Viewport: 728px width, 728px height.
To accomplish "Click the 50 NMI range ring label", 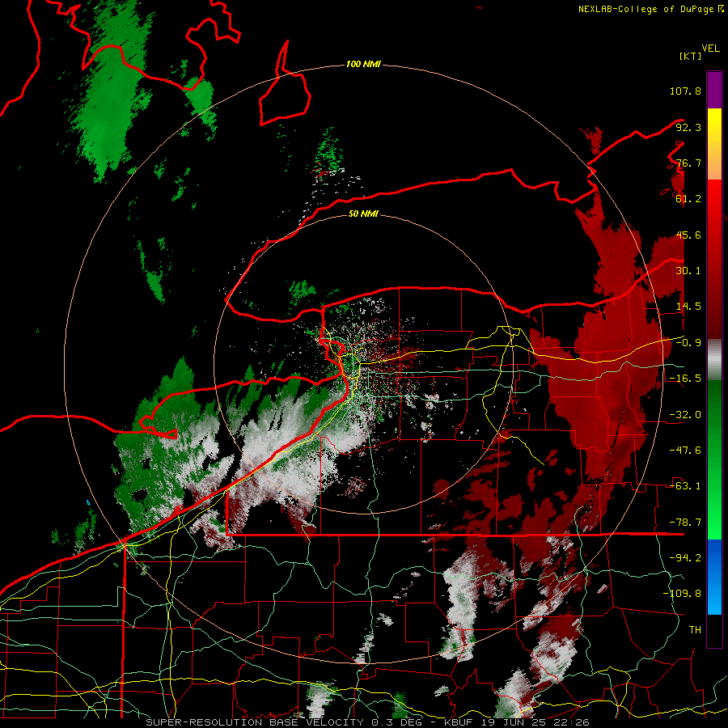I will tap(363, 214).
